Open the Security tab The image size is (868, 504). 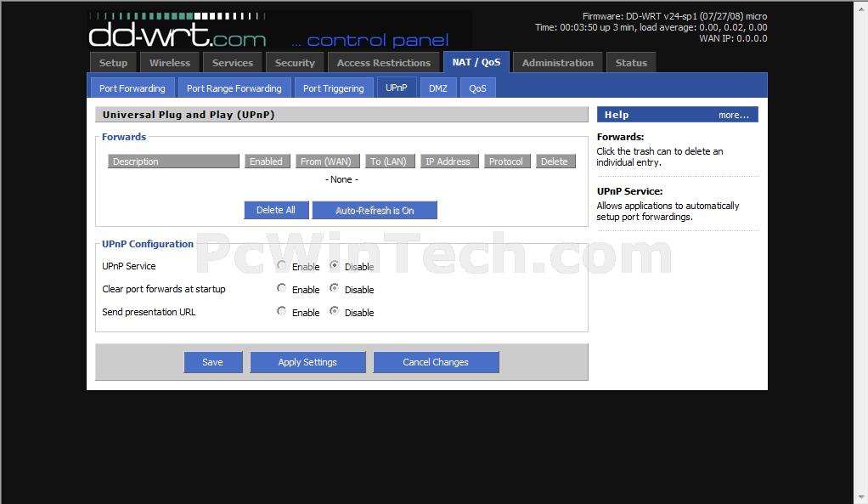click(295, 63)
